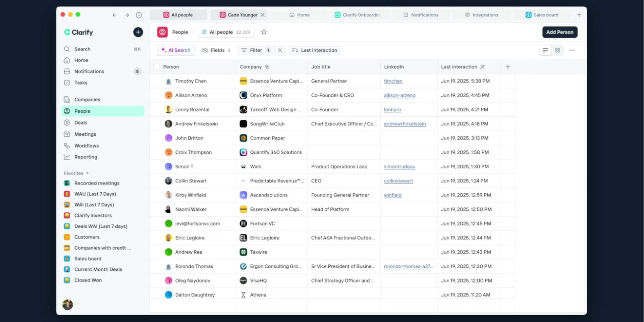
Task: Switch to list view layout
Action: (x=545, y=50)
